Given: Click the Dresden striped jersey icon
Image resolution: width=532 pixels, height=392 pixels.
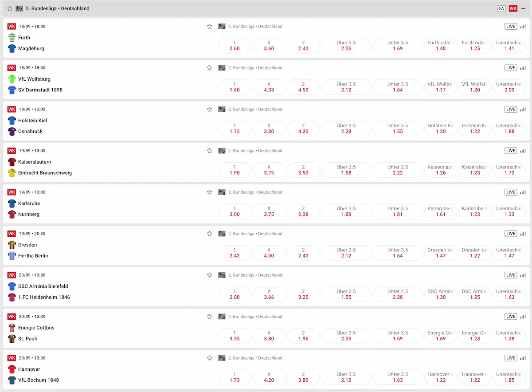Looking at the screenshot, I should tap(12, 245).
